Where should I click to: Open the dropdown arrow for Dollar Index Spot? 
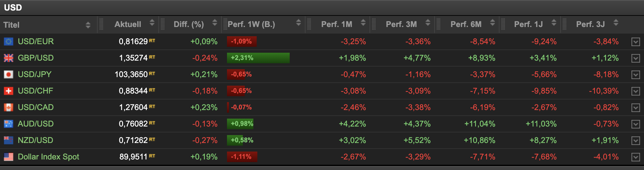(x=635, y=157)
